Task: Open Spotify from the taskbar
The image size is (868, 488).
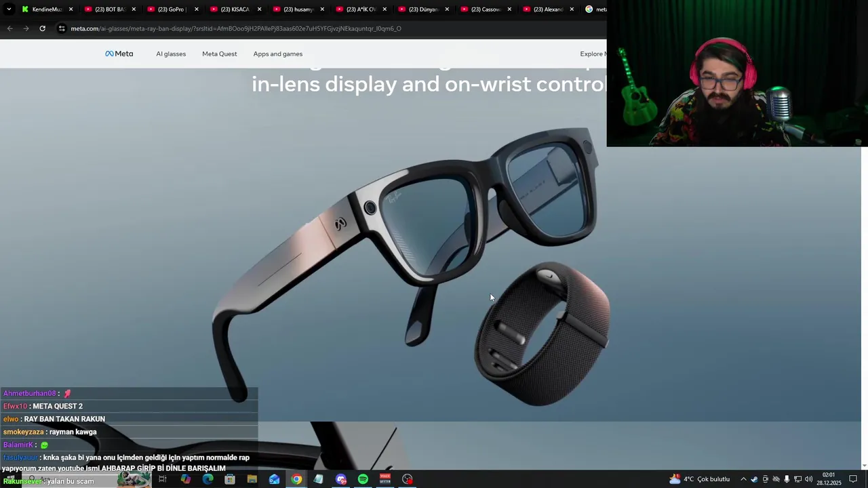Action: [363, 479]
